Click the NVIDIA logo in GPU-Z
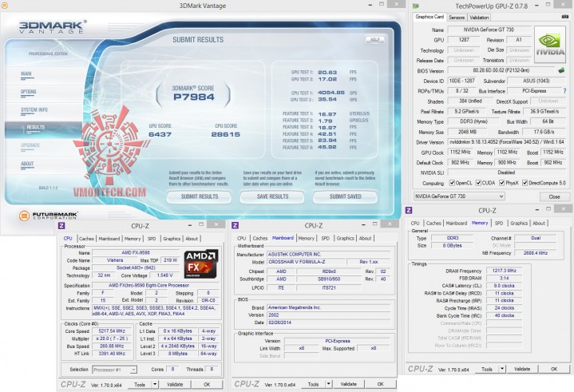Screen dimensions: 574x392 pyautogui.click(x=550, y=44)
